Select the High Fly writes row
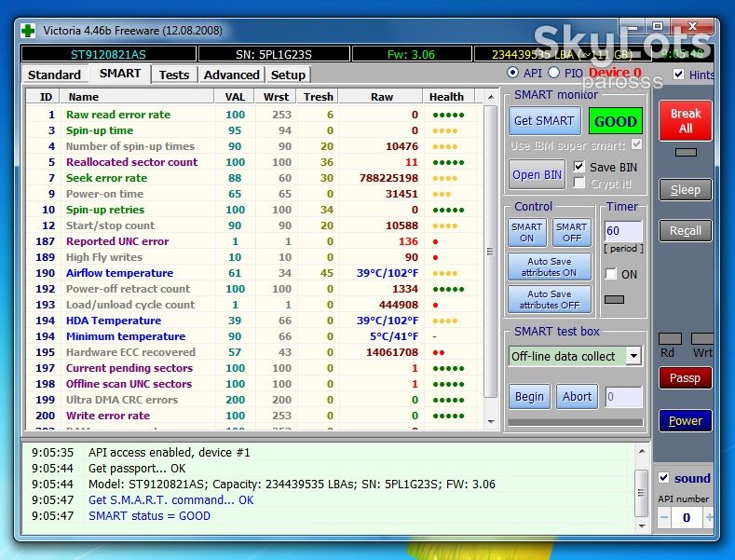This screenshot has height=560, width=735. 254,257
